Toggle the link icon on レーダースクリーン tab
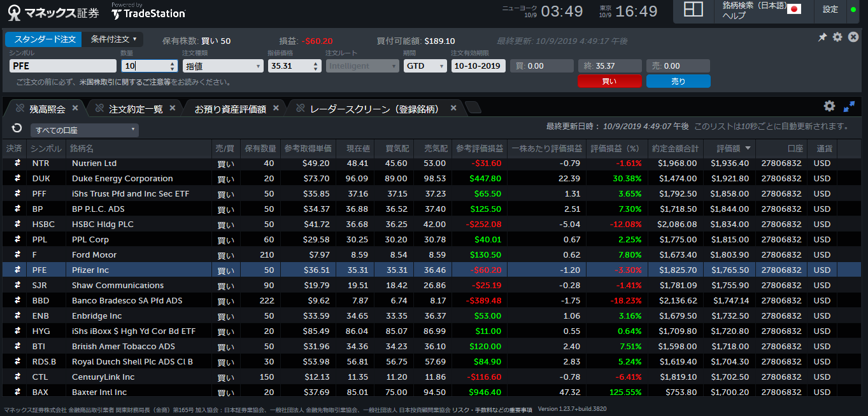Image resolution: width=868 pixels, height=416 pixels. [x=300, y=108]
